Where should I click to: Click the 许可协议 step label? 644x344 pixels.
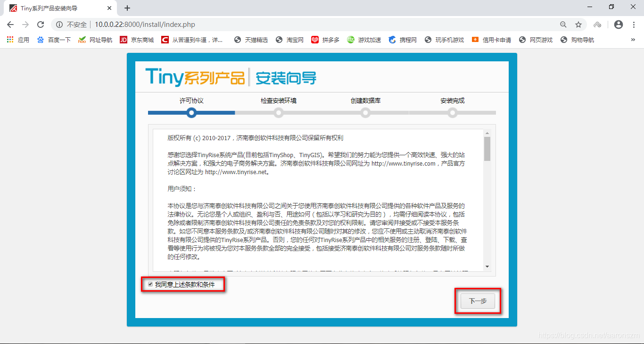coord(191,101)
